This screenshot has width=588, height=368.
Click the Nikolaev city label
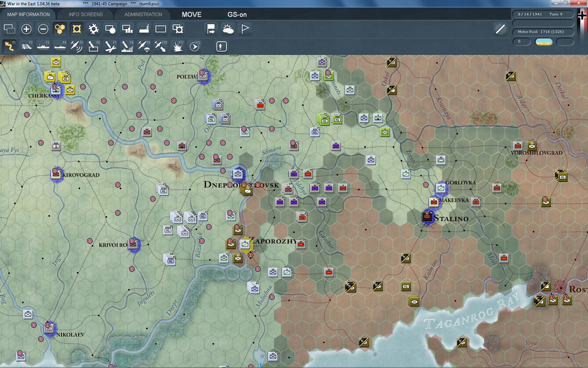(70, 335)
